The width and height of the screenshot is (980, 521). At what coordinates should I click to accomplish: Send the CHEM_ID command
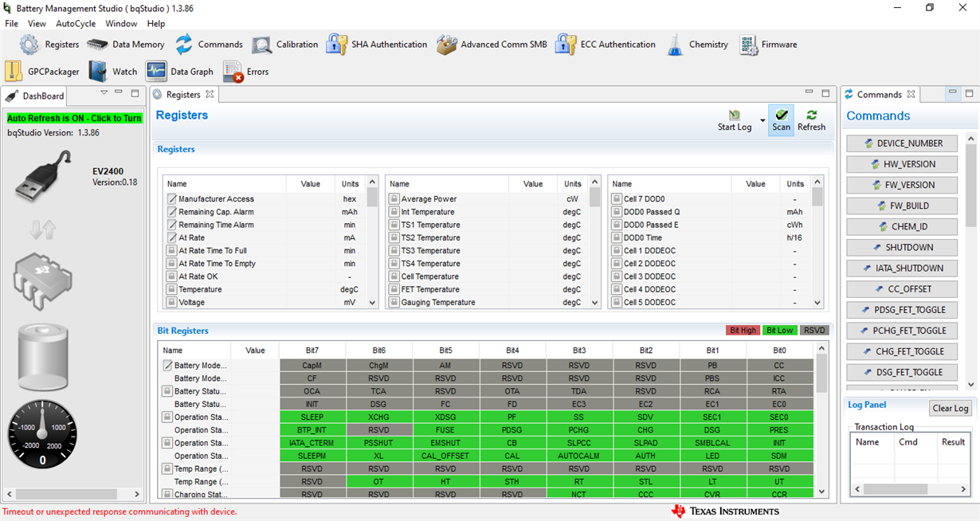point(902,226)
